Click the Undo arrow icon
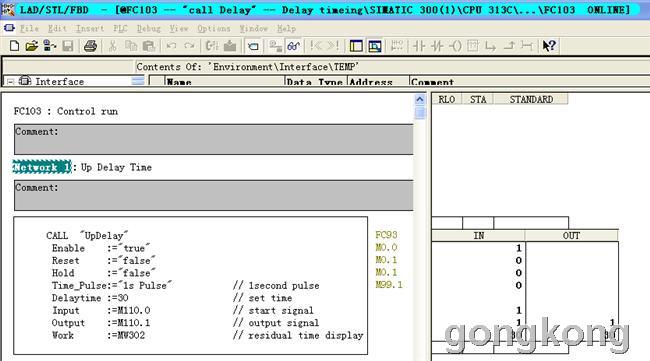 click(171, 46)
